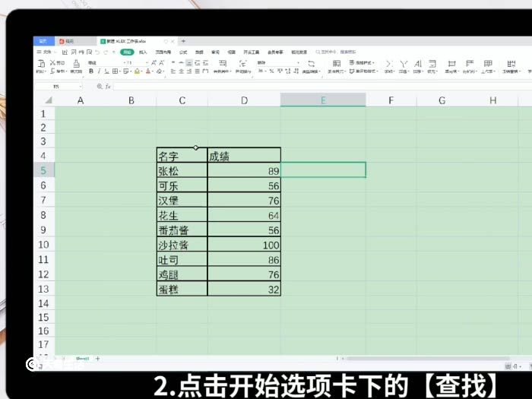Toggle Center horizontal alignment

pos(181,71)
